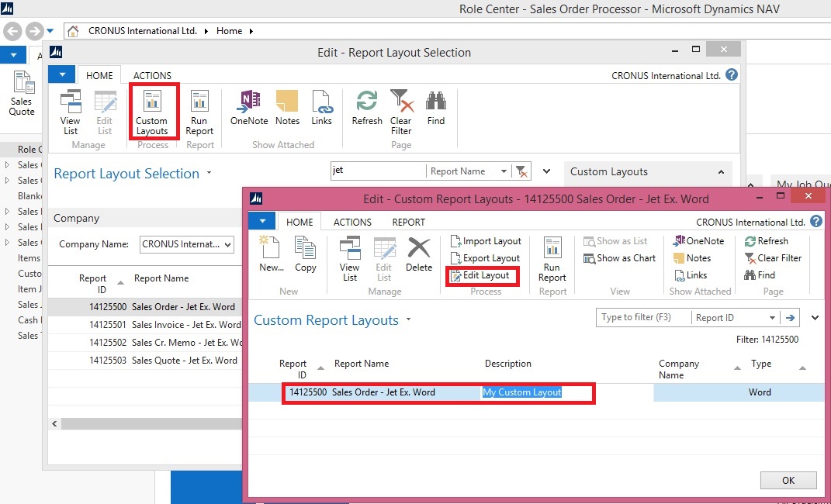The image size is (831, 504).
Task: Open ACTIONS tab in Custom Report Layouts
Action: click(352, 222)
